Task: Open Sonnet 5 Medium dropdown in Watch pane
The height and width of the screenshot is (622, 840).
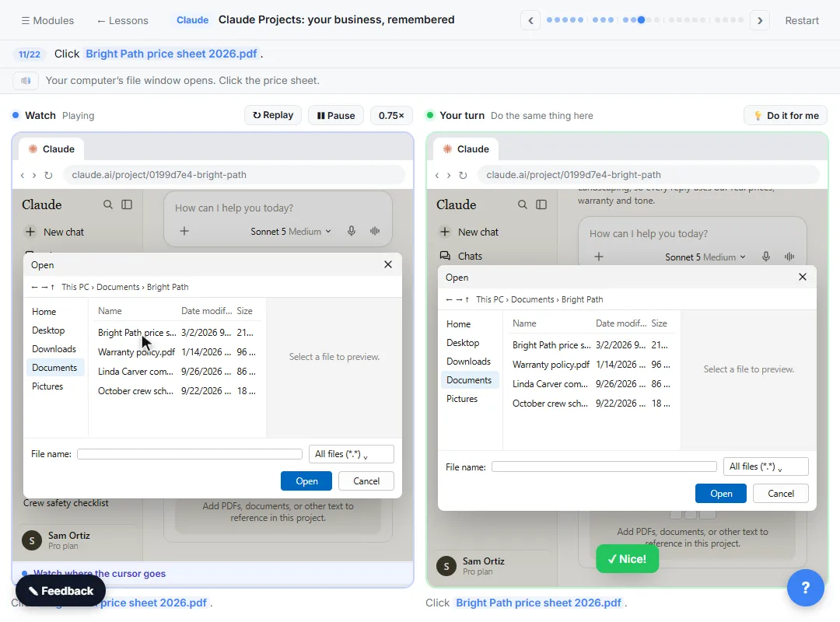Action: click(x=291, y=232)
